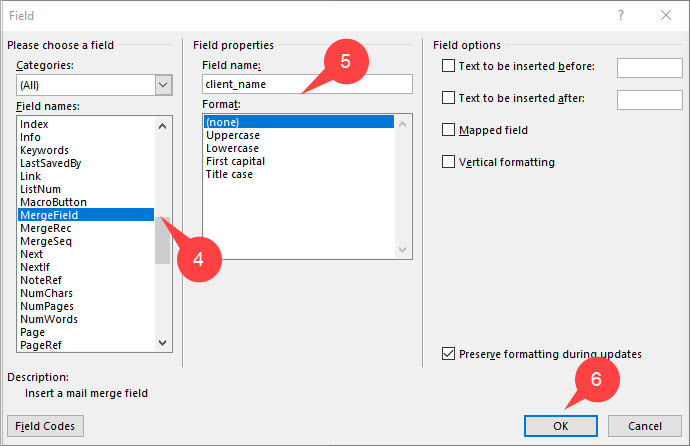Select NumPages in the Field names list
This screenshot has width=690, height=446.
tap(47, 306)
